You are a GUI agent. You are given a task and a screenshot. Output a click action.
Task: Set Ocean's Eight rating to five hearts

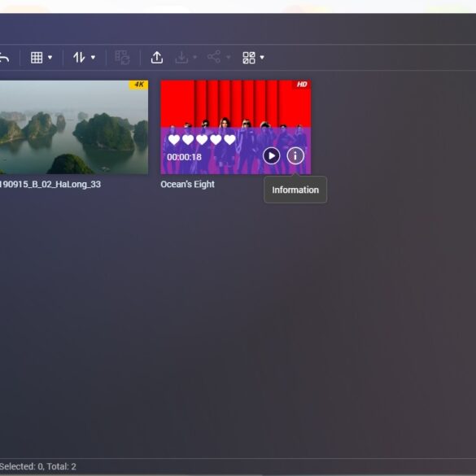[x=229, y=140]
